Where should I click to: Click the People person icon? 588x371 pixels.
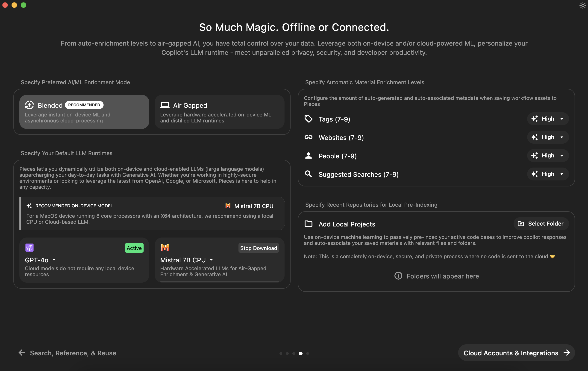pos(309,156)
